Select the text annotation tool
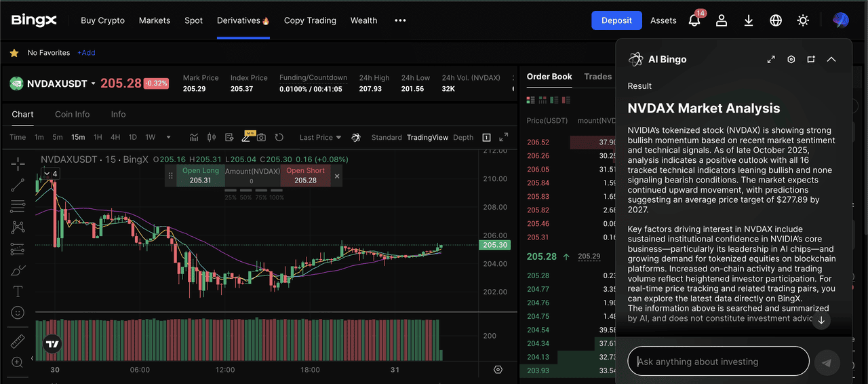Viewport: 868px width, 384px height. [x=18, y=291]
